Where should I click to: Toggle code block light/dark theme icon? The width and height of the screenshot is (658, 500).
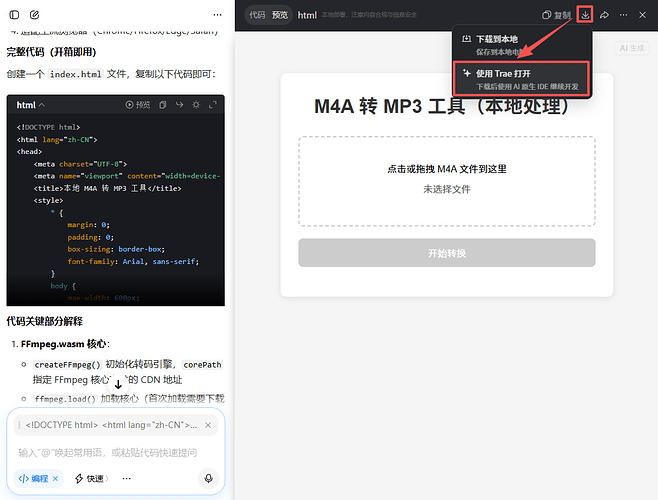(x=196, y=105)
